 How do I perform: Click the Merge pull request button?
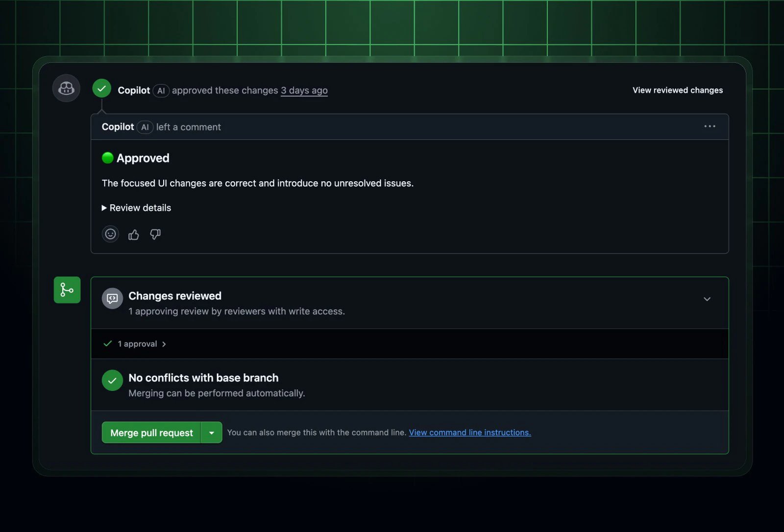[x=151, y=433]
